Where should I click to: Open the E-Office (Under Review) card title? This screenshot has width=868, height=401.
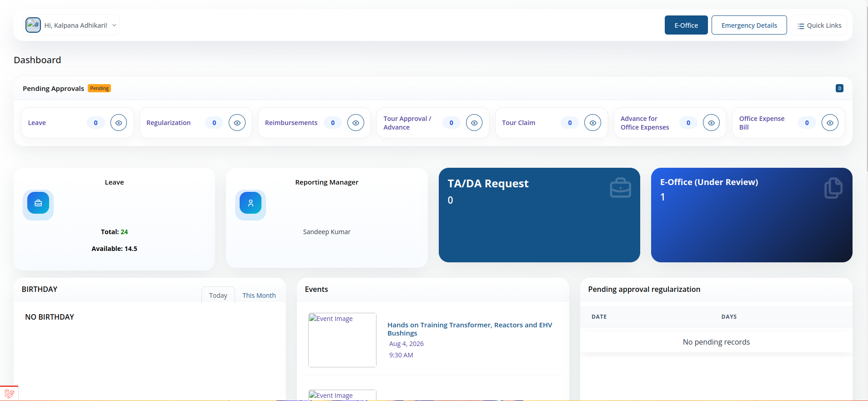709,182
